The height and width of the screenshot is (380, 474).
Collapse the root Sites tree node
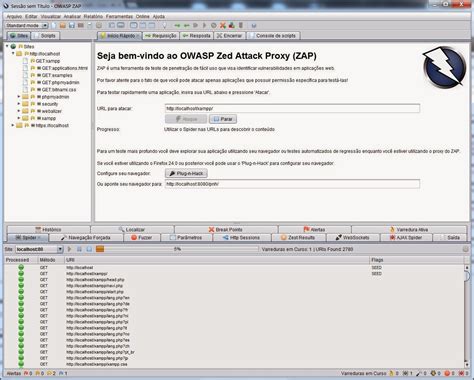(x=7, y=46)
